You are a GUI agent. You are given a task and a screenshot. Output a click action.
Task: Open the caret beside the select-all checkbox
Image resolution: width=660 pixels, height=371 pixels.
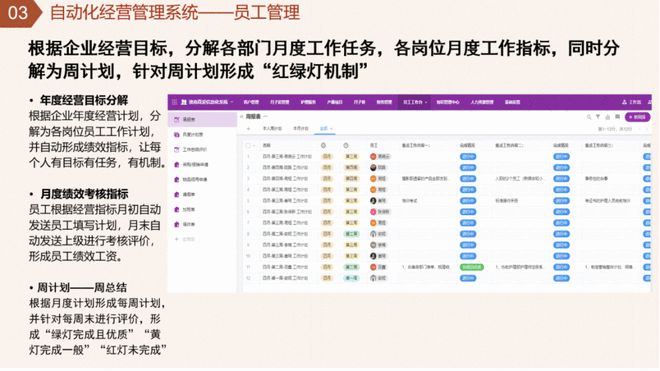click(x=254, y=146)
